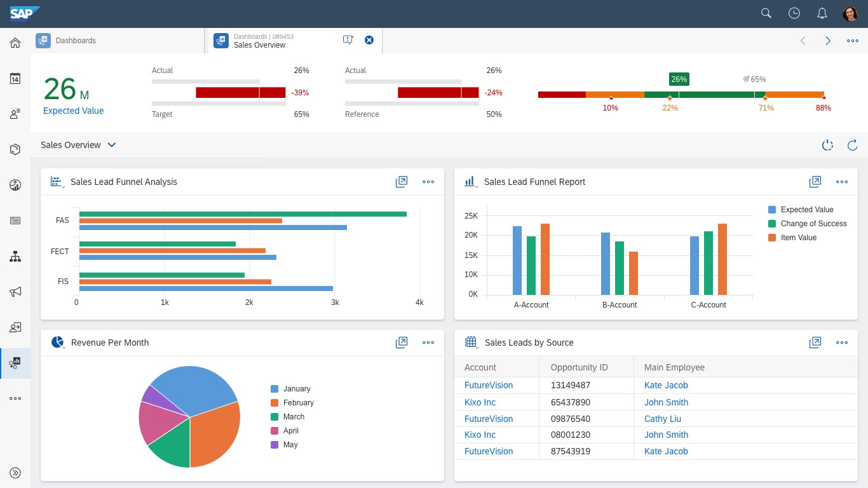Open Cathy Liu employee link
This screenshot has width=868, height=488.
click(664, 419)
